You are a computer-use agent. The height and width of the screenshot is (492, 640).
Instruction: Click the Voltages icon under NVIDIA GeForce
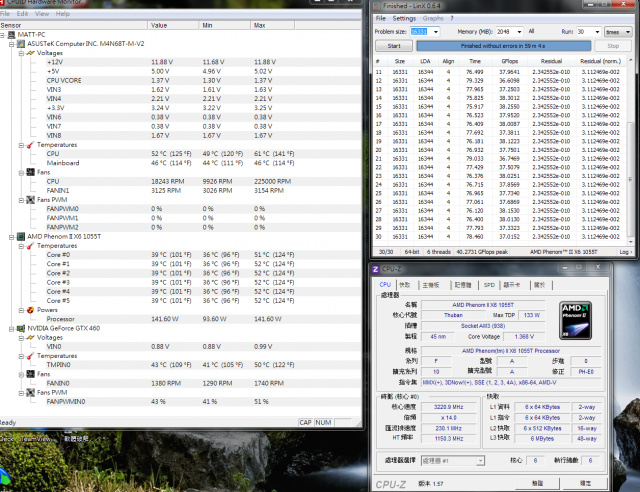coord(31,338)
